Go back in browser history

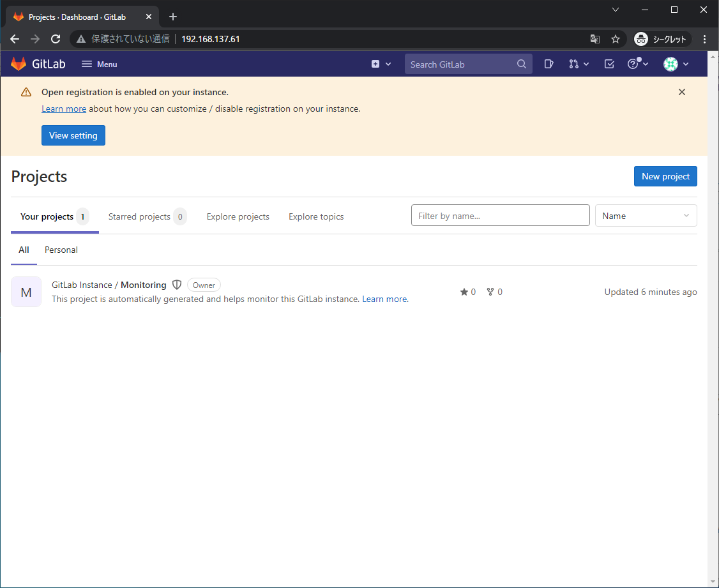click(x=15, y=39)
